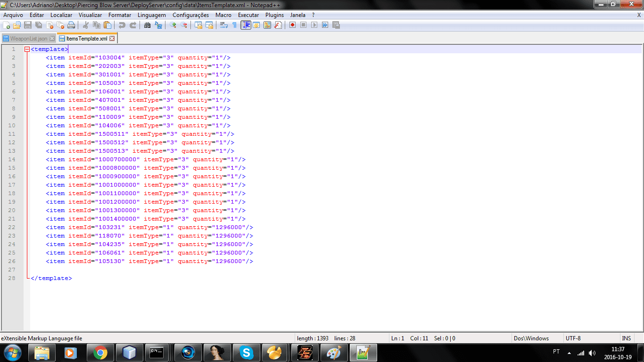The height and width of the screenshot is (362, 644).
Task: Click the Paste clipboard icon
Action: click(107, 25)
